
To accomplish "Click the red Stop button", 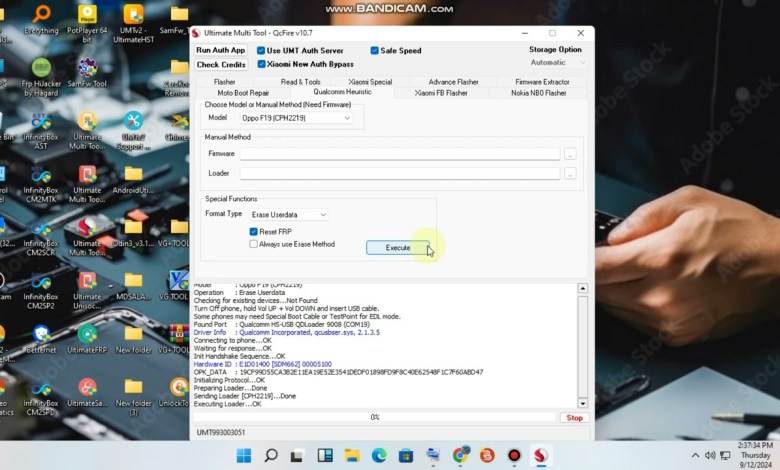I will tap(575, 418).
